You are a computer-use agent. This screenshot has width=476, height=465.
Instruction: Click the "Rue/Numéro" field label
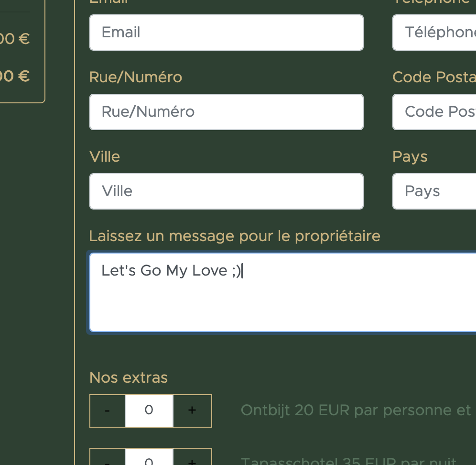pos(136,77)
